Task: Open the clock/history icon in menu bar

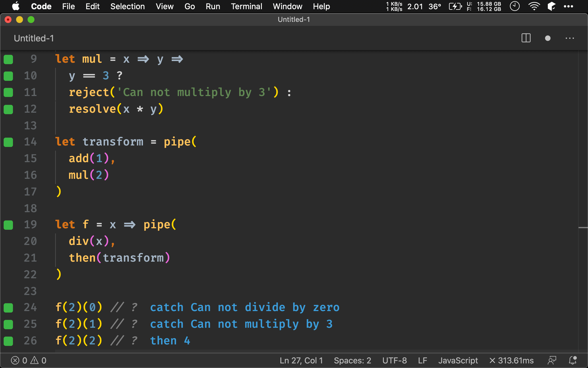Action: point(515,6)
